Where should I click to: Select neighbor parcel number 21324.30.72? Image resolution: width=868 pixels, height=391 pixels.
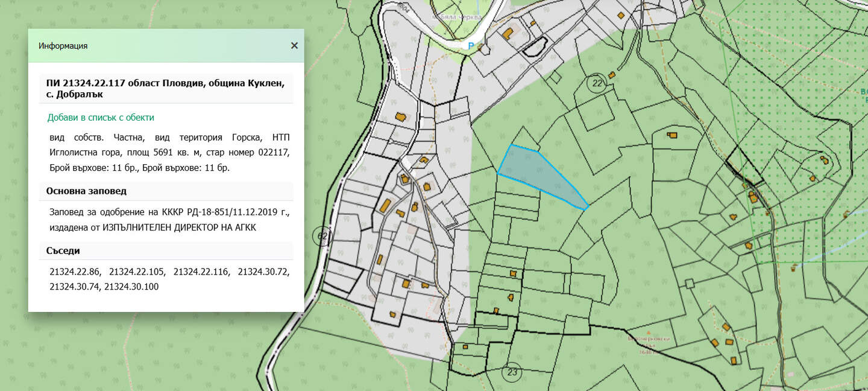tap(263, 272)
